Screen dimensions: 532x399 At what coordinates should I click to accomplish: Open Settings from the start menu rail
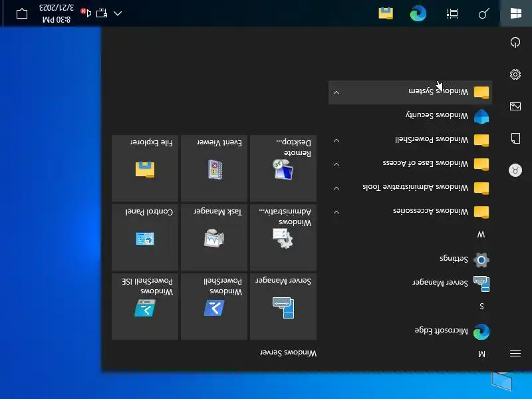[x=515, y=74]
